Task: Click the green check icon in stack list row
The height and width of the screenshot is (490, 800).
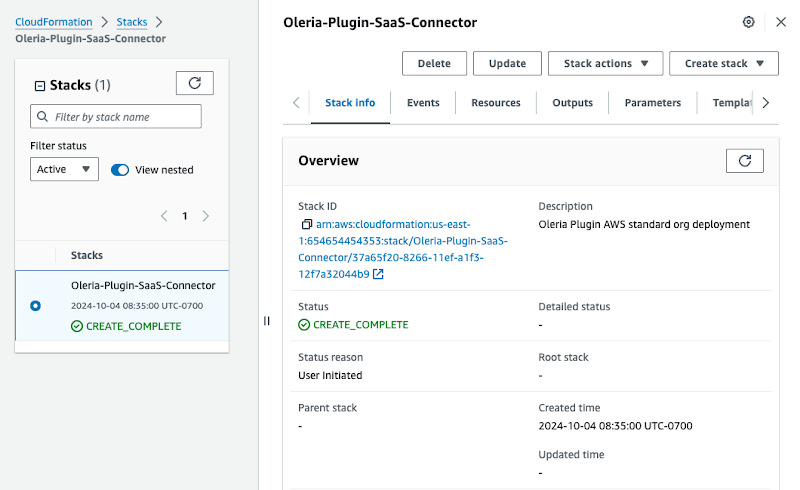Action: tap(77, 326)
